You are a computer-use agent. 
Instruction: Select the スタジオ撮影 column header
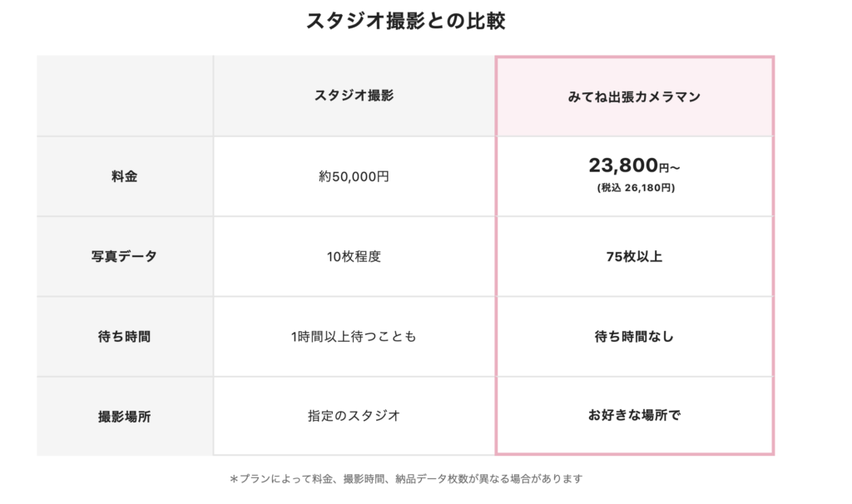click(x=354, y=96)
